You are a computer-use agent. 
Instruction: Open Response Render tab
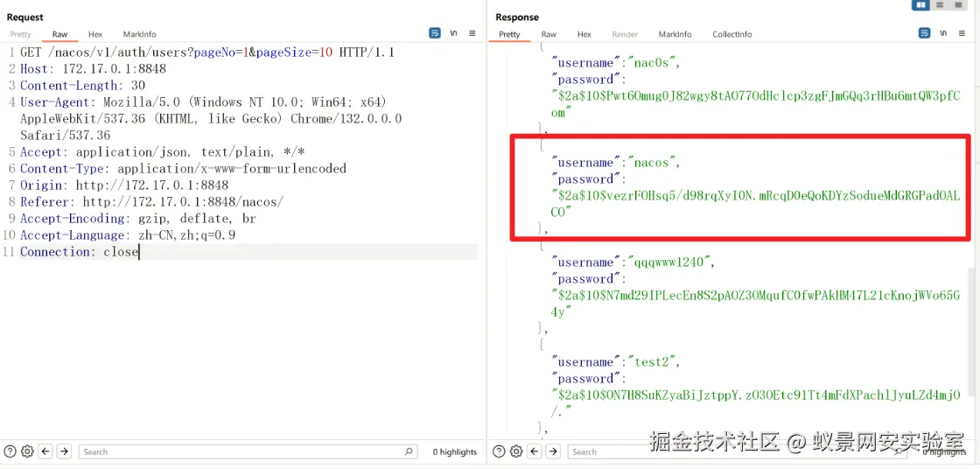tap(625, 34)
